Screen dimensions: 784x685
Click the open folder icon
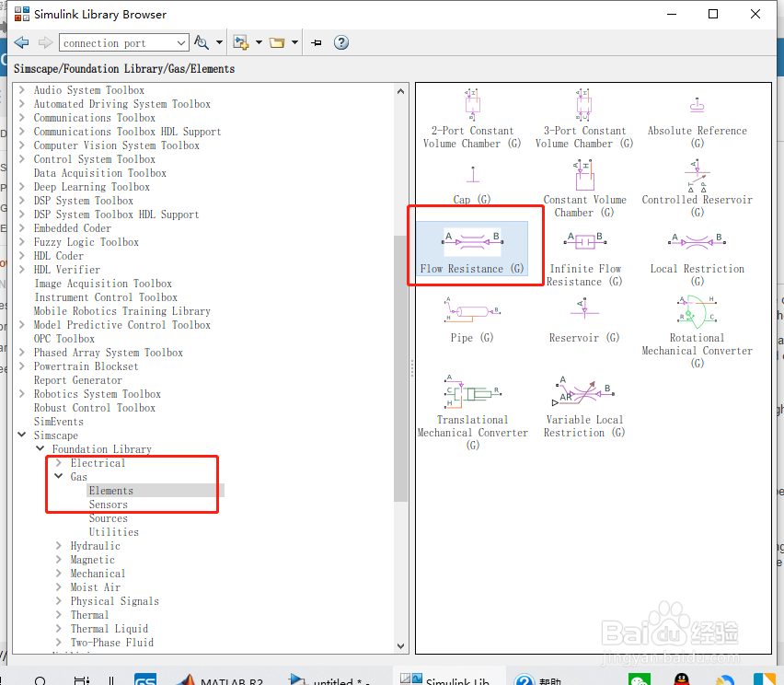(276, 42)
